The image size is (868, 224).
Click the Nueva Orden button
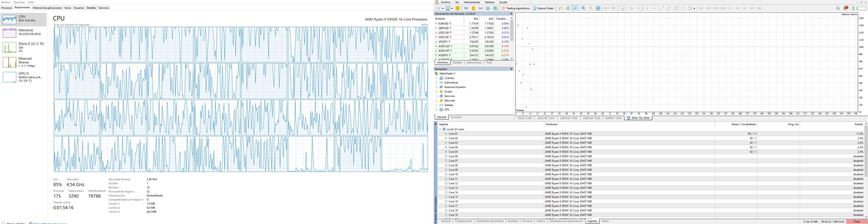(x=543, y=8)
